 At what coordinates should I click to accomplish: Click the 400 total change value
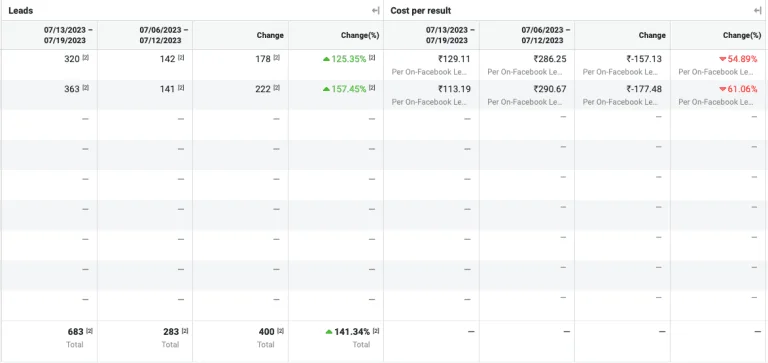pyautogui.click(x=266, y=332)
